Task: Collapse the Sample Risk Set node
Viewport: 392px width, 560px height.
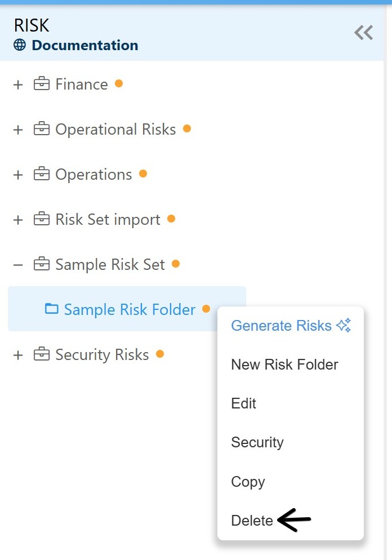Action: coord(18,264)
